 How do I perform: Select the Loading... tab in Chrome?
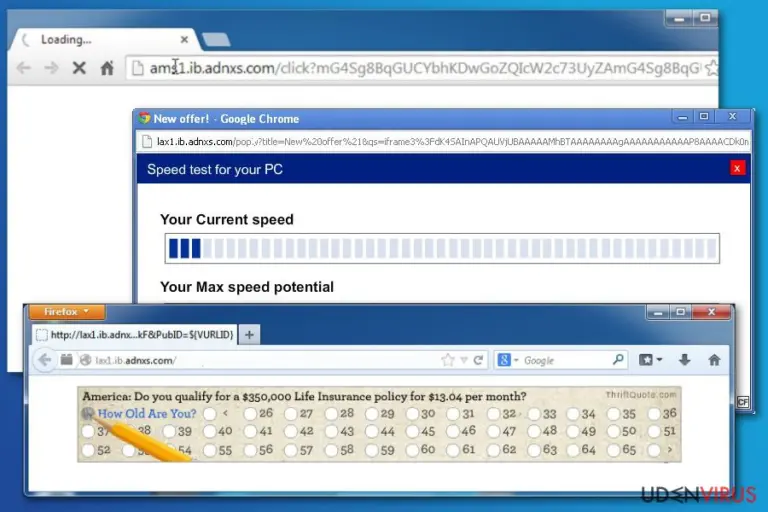(x=105, y=40)
